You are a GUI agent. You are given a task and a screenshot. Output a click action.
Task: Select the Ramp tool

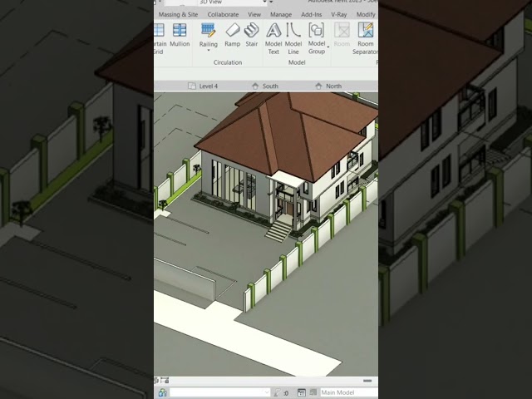[233, 35]
